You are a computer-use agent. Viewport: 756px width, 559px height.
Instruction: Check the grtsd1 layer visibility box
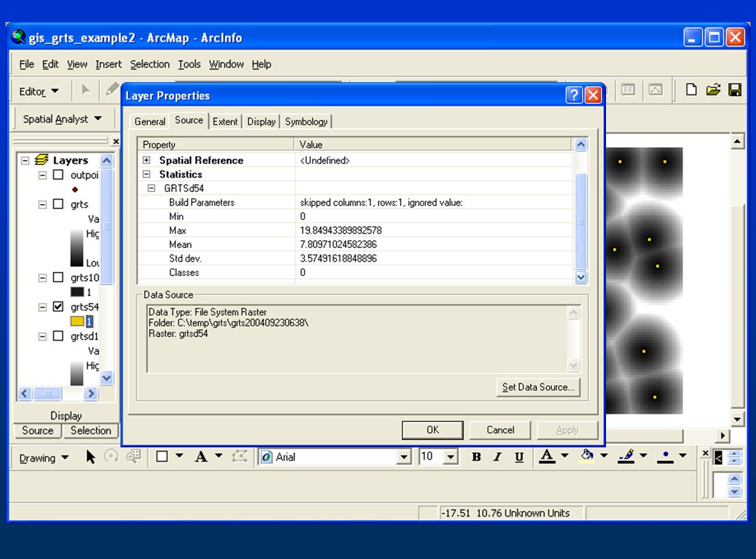[x=58, y=336]
